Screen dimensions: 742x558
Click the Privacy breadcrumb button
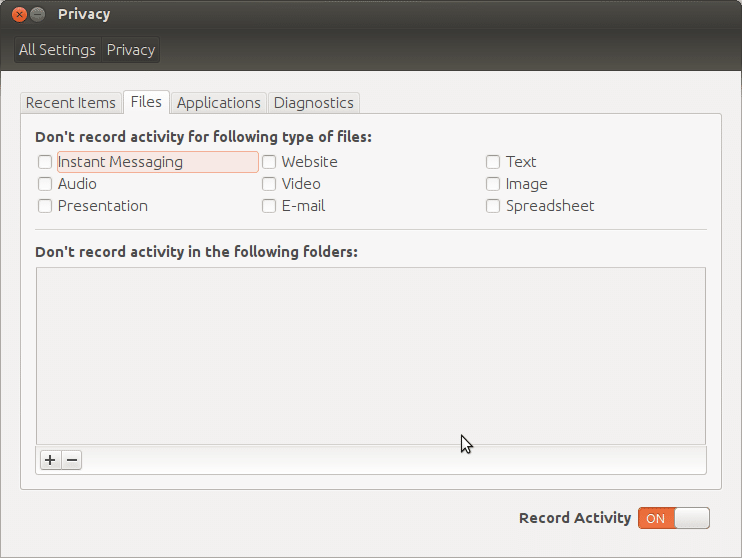tap(131, 49)
